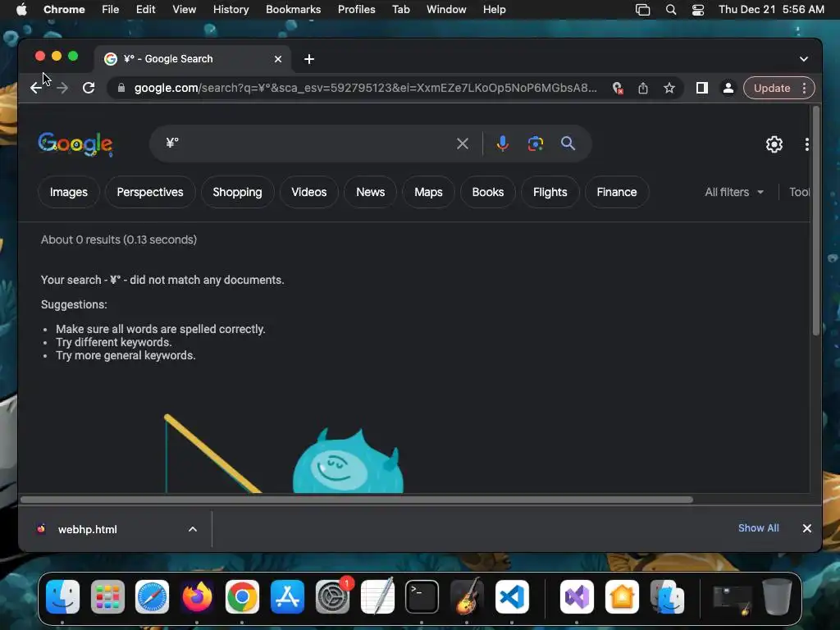Open macOS Control Center
The image size is (840, 630).
pyautogui.click(x=697, y=10)
